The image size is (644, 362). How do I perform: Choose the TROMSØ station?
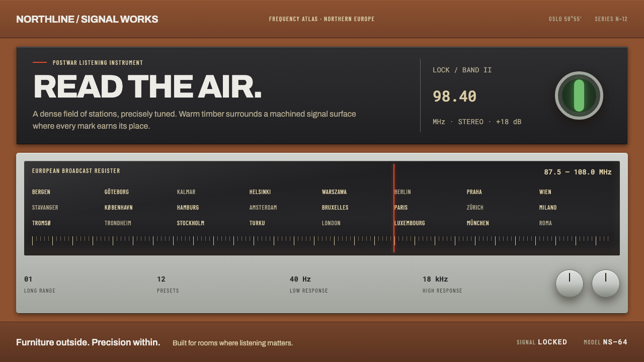coord(42,223)
